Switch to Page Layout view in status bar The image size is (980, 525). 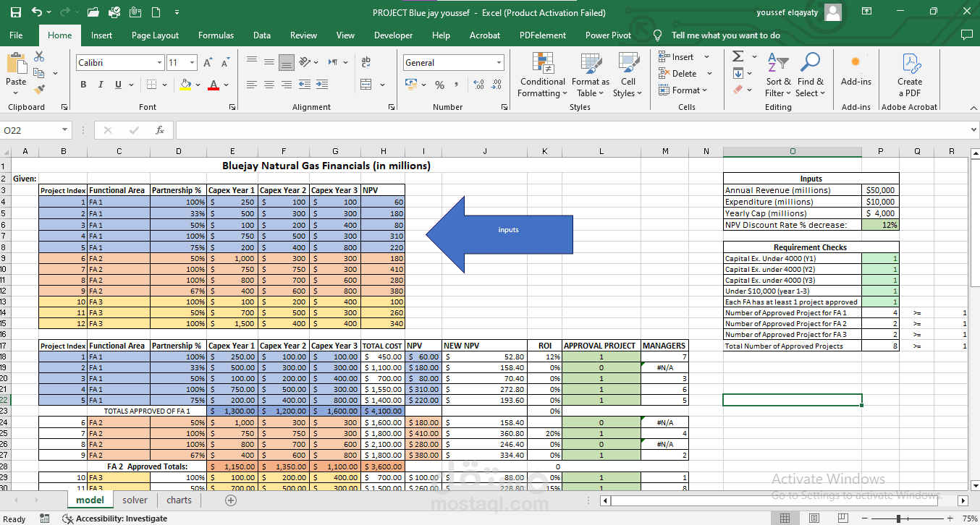(x=814, y=518)
